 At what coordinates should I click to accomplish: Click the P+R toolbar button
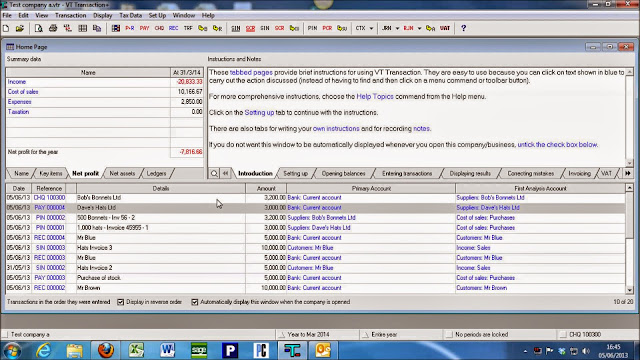point(130,28)
